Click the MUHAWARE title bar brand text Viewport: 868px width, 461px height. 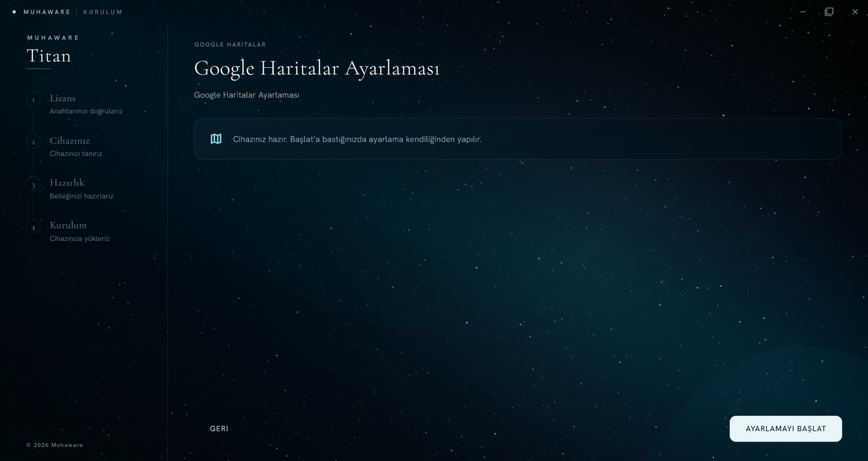[47, 12]
